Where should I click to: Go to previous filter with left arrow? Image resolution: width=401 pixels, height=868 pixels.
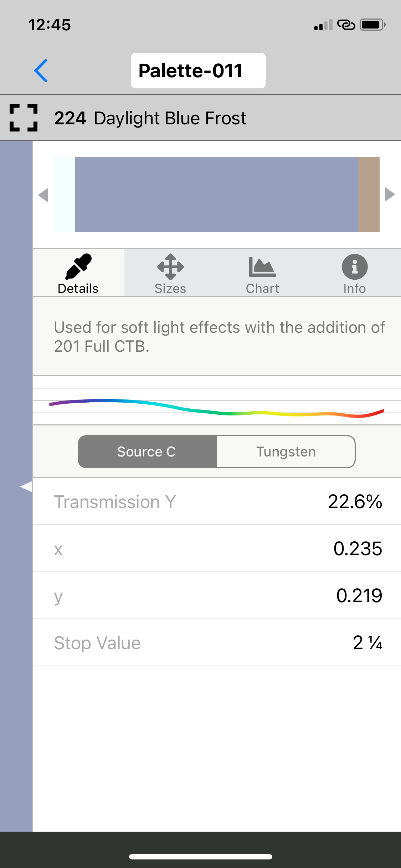[43, 195]
